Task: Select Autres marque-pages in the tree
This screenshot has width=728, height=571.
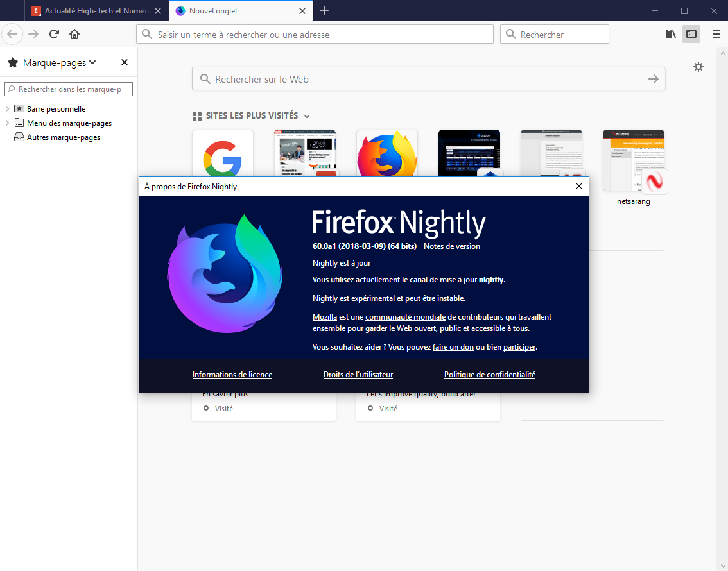Action: 64,137
